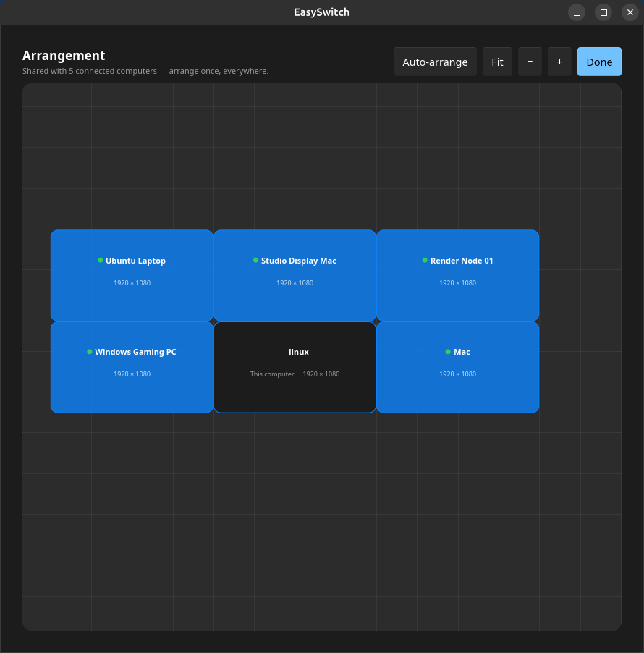Click the EasySwitch title bar text
644x653 pixels.
(322, 12)
